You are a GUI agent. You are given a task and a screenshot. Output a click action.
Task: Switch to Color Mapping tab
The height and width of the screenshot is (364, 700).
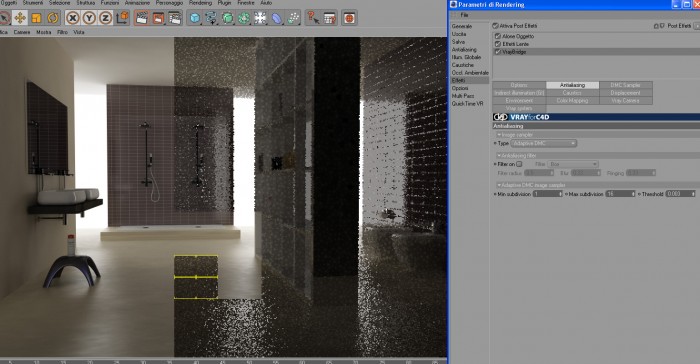[572, 100]
